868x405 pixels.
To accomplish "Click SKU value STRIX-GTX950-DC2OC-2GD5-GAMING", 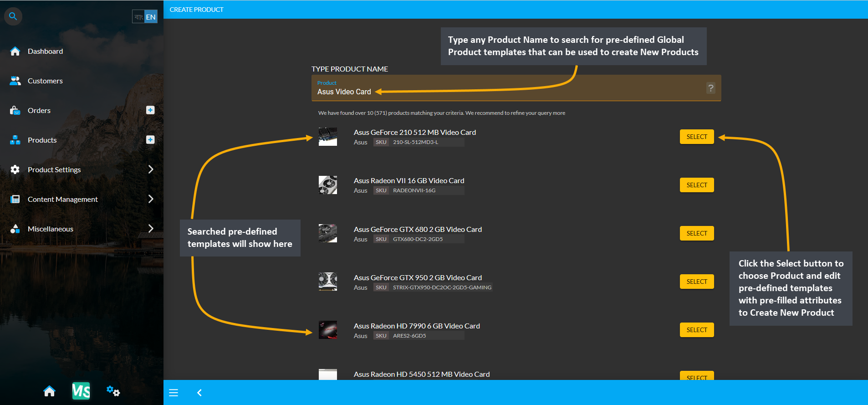I will [442, 287].
